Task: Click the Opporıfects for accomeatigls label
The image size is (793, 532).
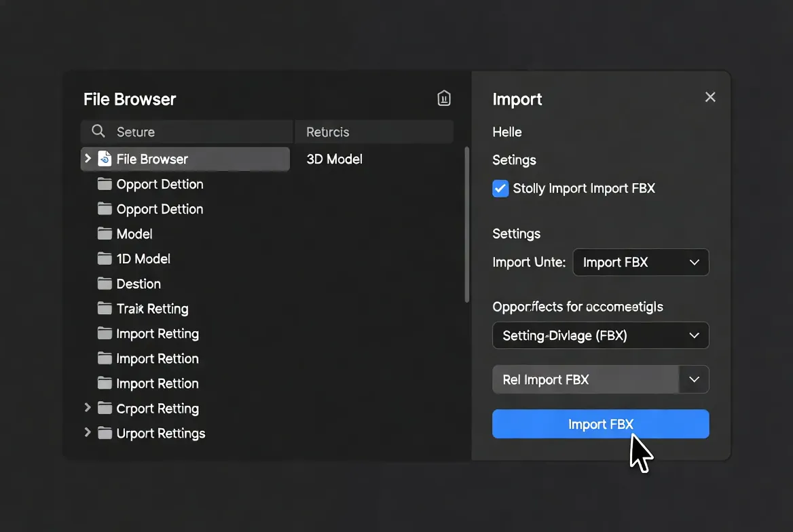Action: pos(578,307)
